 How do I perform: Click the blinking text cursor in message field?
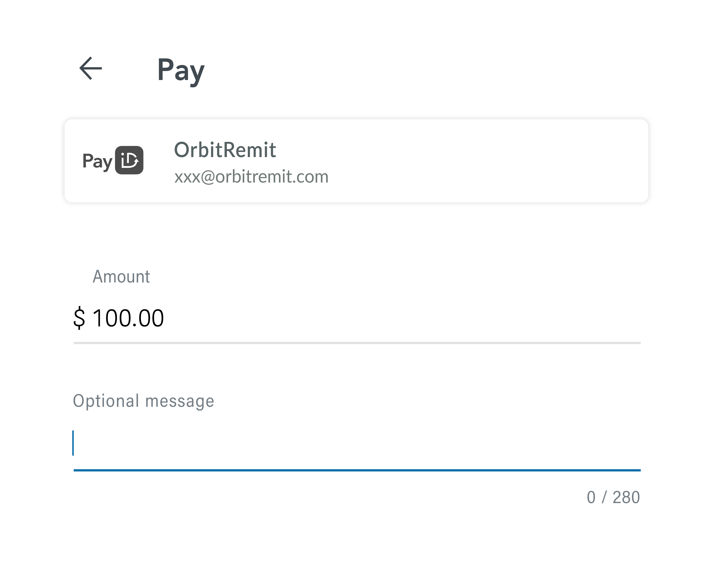[x=73, y=443]
